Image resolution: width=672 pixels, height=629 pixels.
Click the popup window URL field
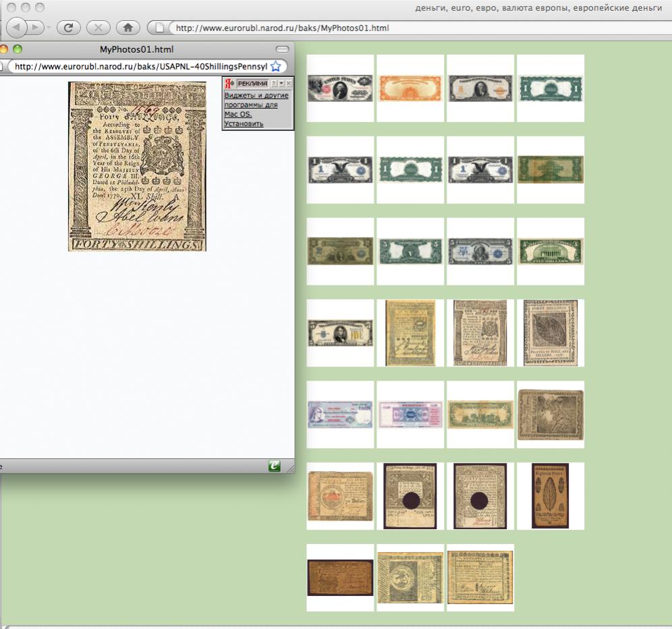click(x=140, y=66)
